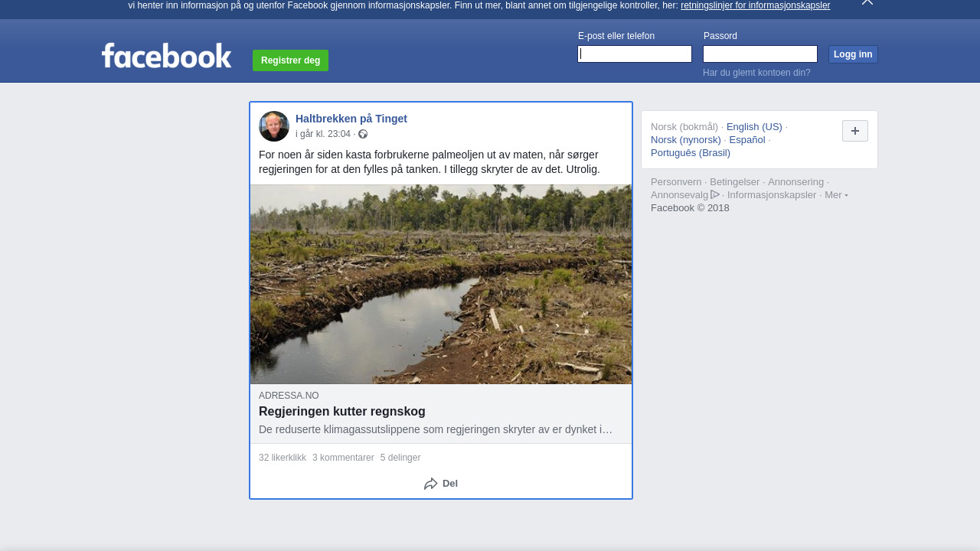The height and width of the screenshot is (551, 980).
Task: Open the Annonsevalg footer link
Action: click(x=680, y=195)
